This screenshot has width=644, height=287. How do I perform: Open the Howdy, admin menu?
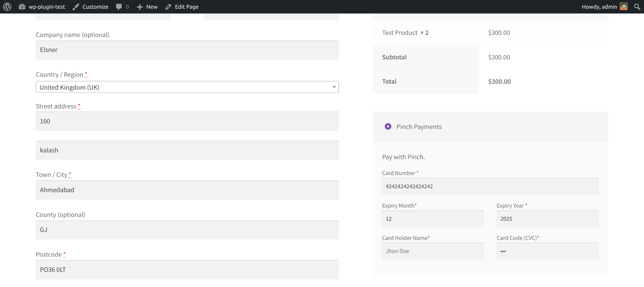(x=599, y=7)
